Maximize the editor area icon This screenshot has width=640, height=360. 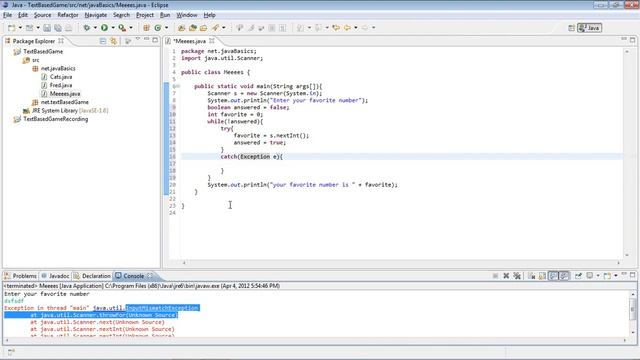pyautogui.click(x=633, y=40)
